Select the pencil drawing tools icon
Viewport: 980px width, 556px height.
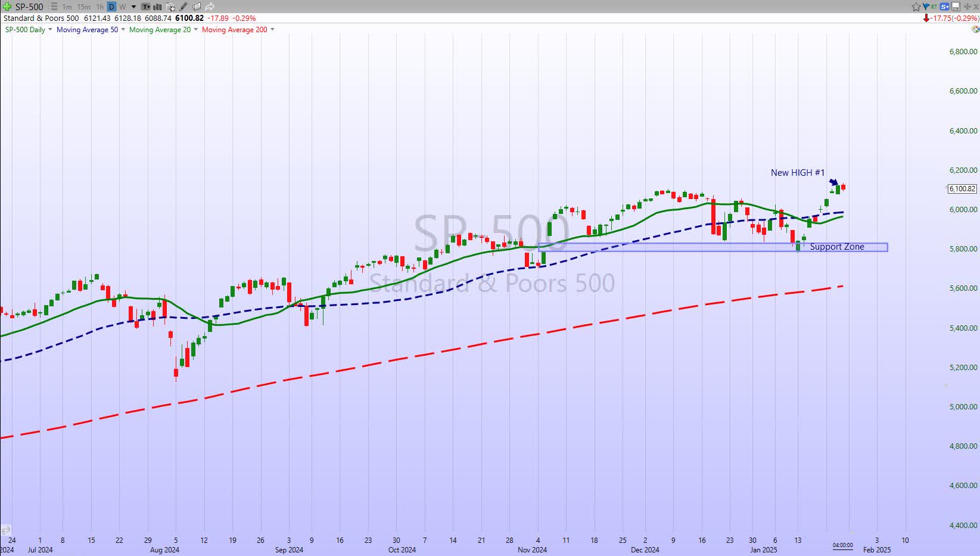click(183, 7)
